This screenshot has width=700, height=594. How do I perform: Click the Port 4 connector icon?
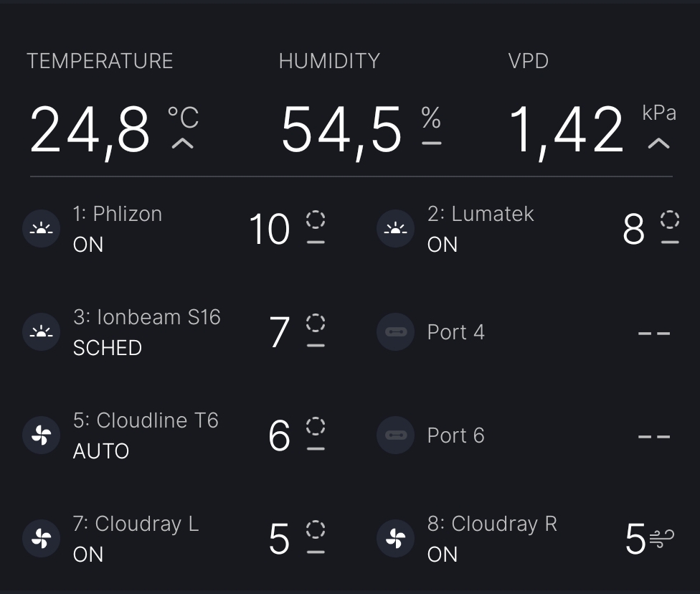tap(395, 333)
